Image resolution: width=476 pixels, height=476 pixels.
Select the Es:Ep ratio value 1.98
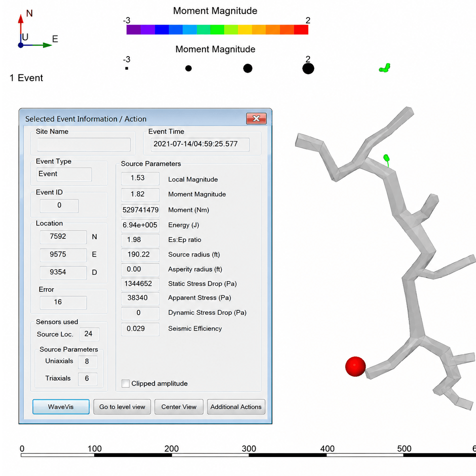(x=140, y=240)
